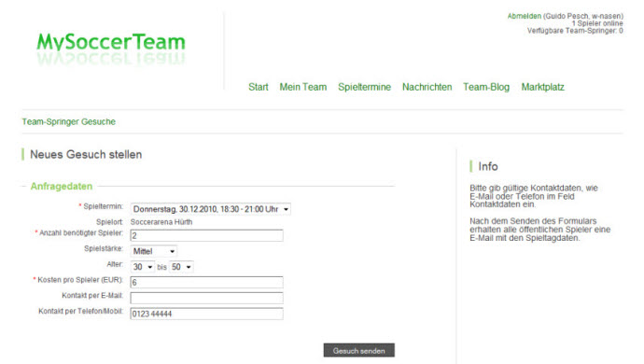Click the '1 Spieler online' status text

[597, 23]
